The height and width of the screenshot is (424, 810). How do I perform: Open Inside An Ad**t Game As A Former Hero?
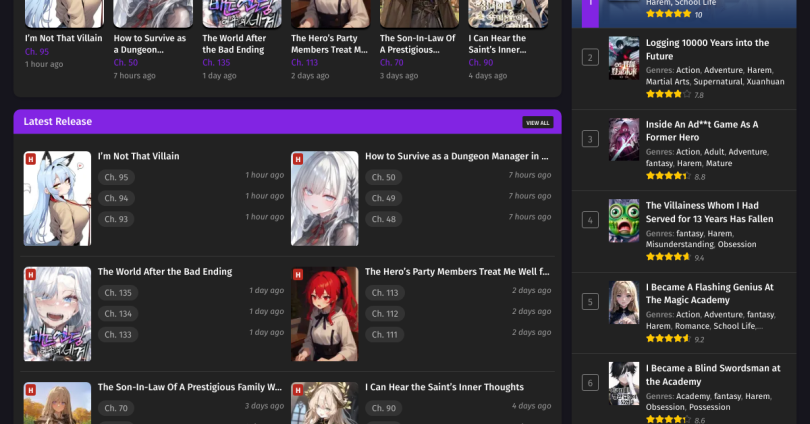(x=702, y=131)
